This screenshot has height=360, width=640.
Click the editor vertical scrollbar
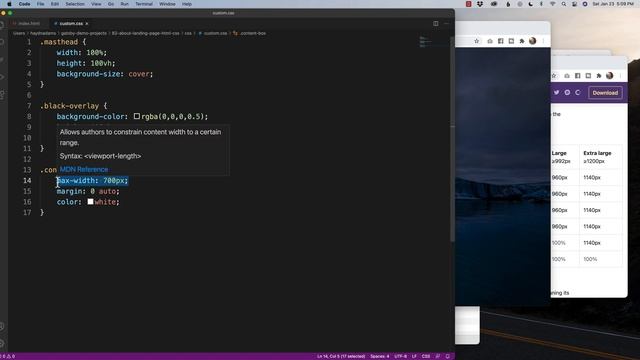[452, 139]
